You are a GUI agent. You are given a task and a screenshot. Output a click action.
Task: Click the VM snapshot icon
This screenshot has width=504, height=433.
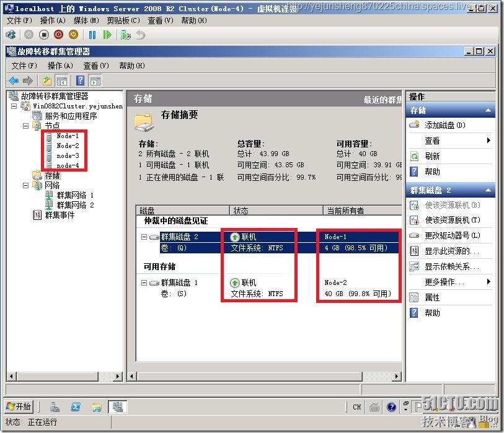pyautogui.click(x=126, y=35)
